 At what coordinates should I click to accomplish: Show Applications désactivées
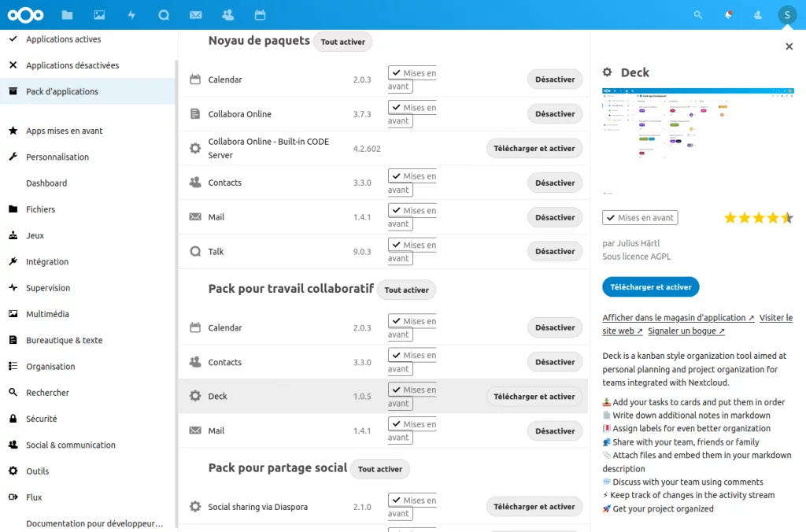click(x=87, y=65)
